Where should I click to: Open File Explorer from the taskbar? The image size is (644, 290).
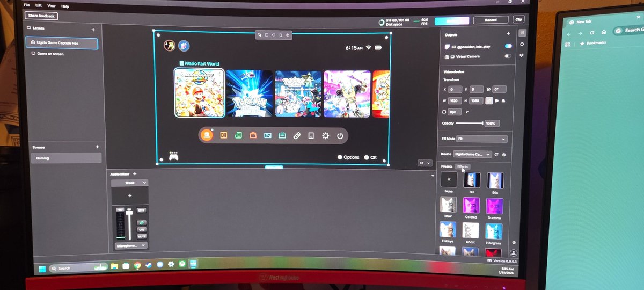click(115, 266)
